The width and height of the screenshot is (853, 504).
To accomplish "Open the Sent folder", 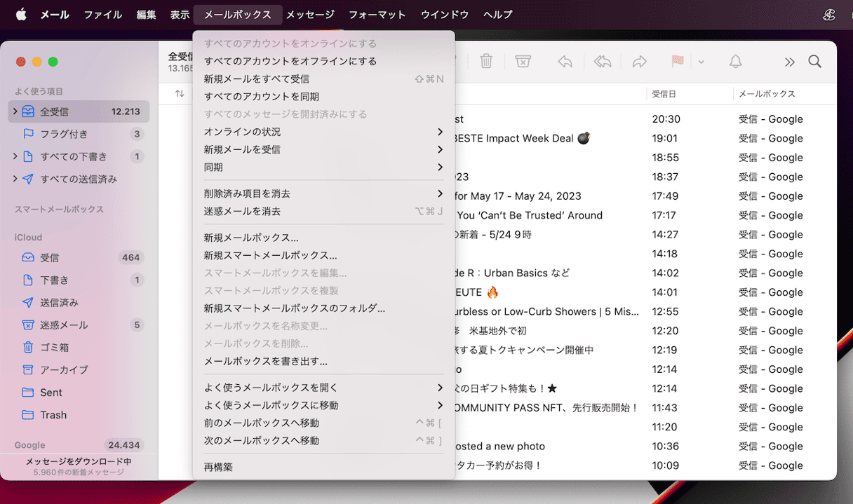I will coord(79,393).
